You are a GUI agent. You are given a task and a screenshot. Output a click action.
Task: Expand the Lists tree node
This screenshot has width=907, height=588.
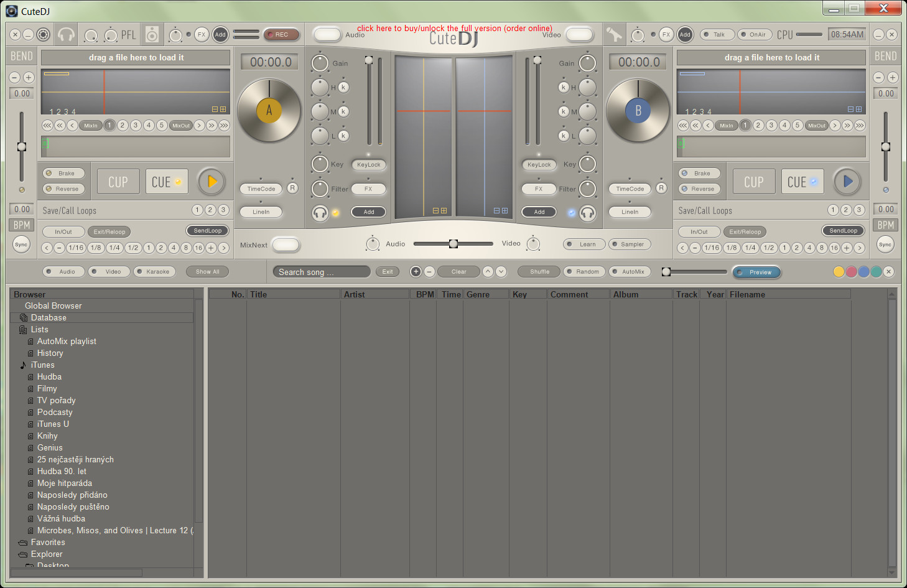pyautogui.click(x=39, y=330)
